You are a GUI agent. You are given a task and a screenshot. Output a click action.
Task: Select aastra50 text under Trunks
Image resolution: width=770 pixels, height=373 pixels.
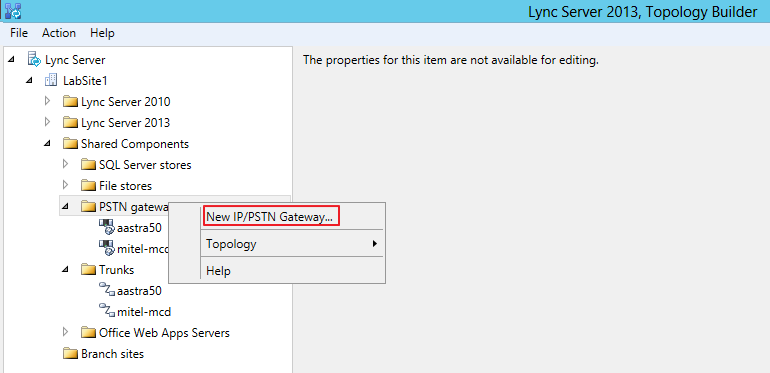click(x=139, y=291)
